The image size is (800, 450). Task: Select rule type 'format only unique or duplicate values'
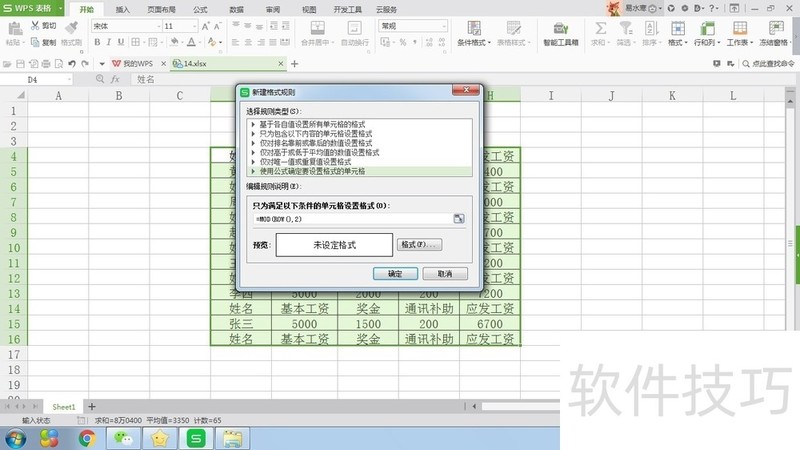click(x=360, y=162)
